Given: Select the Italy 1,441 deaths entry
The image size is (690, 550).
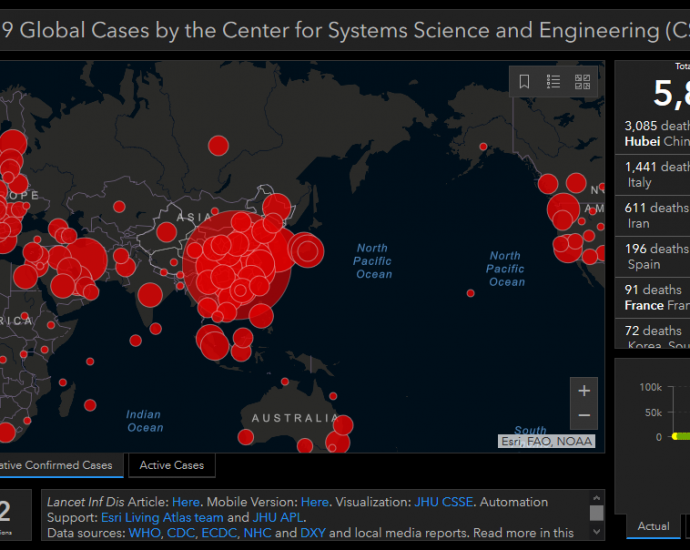Looking at the screenshot, I should [653, 175].
